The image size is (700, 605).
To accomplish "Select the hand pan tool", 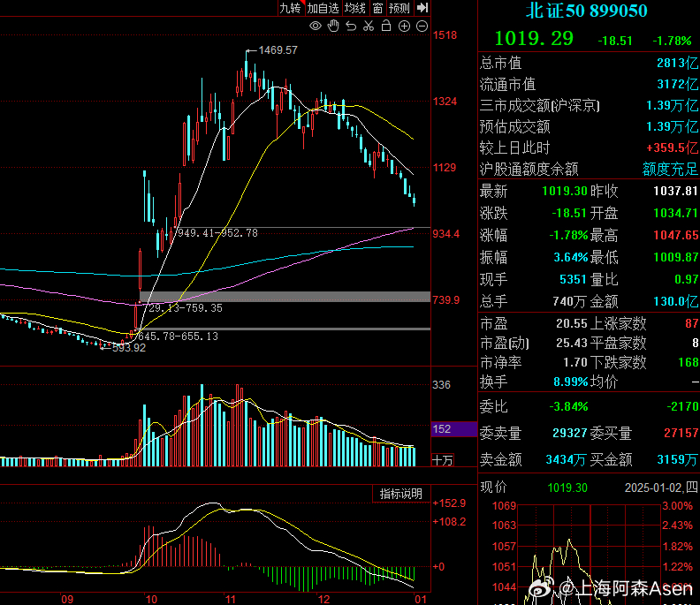I will [x=333, y=26].
